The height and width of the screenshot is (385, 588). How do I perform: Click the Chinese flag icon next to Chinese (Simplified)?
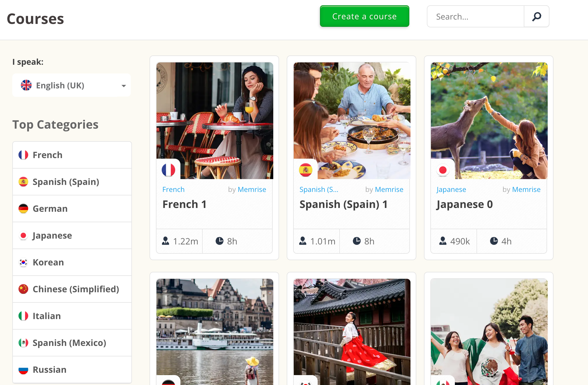point(23,289)
